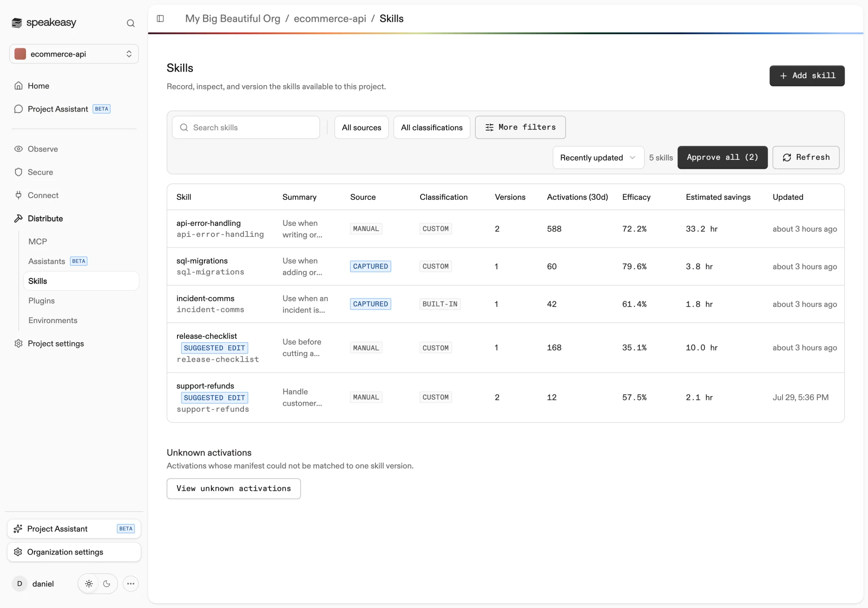Click Approve all (2) button
868x608 pixels.
(x=722, y=157)
